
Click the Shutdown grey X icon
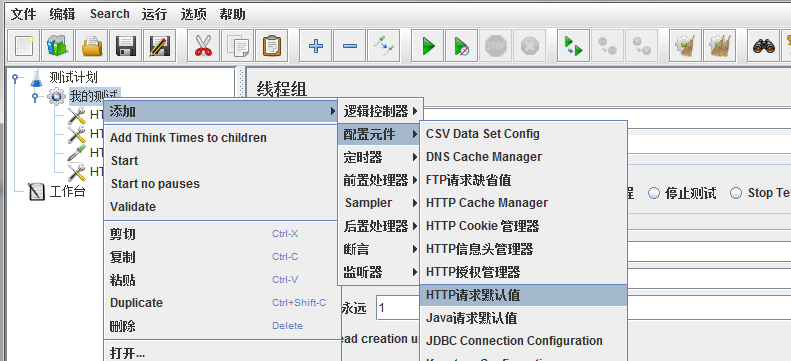pos(529,46)
